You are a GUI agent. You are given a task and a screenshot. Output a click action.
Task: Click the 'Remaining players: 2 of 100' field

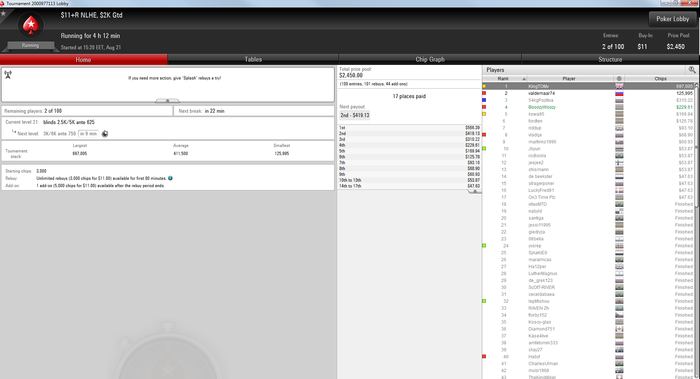pos(87,111)
